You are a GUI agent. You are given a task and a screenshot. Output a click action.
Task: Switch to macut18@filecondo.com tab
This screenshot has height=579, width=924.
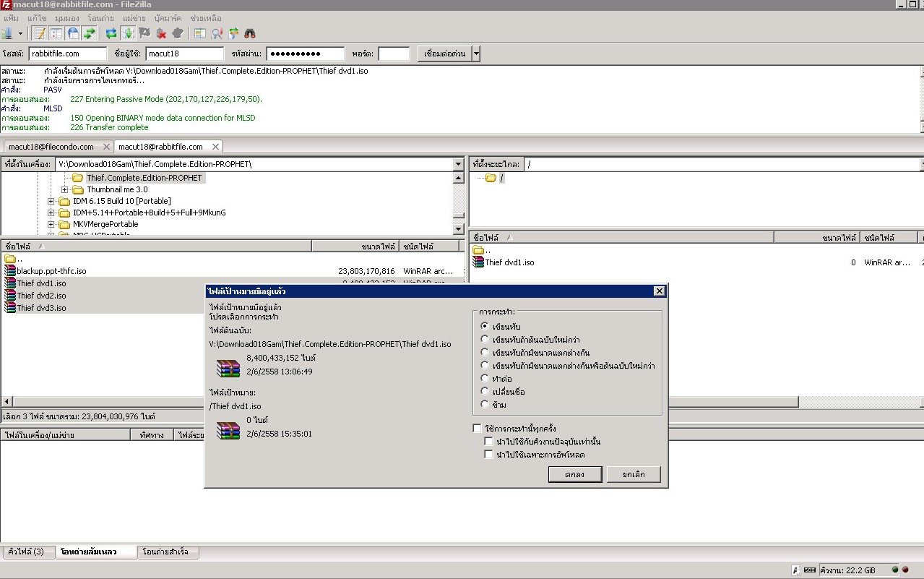[51, 147]
